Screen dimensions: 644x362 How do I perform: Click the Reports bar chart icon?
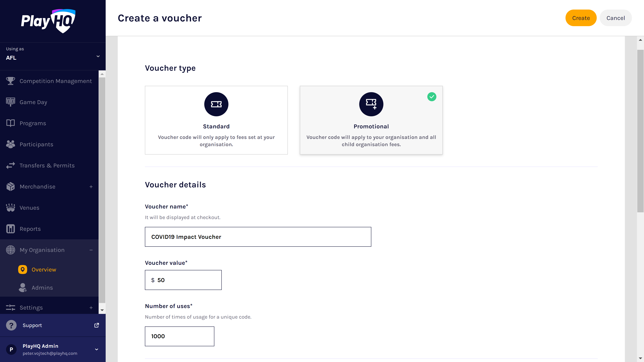10,229
